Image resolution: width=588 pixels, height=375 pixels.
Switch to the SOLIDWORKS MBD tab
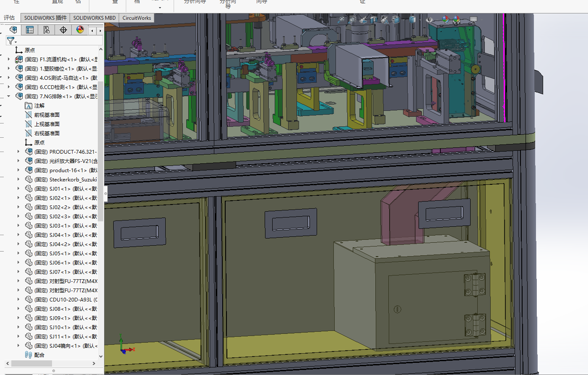[94, 18]
